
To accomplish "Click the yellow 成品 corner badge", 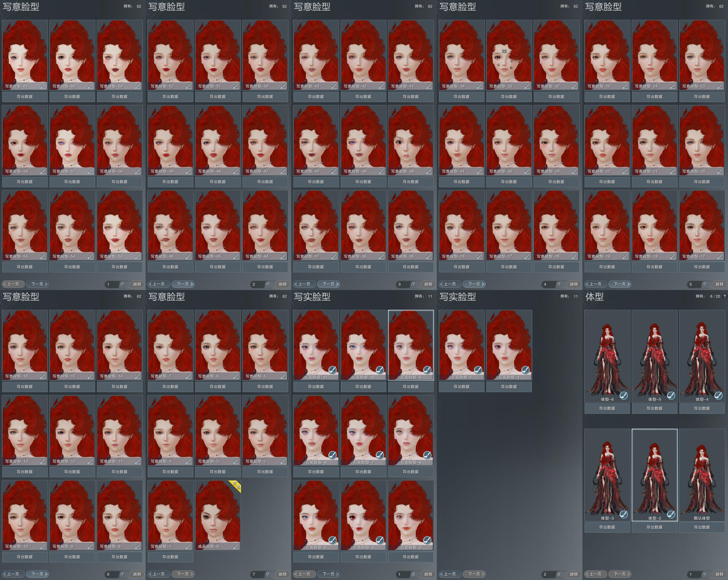I will click(x=237, y=486).
